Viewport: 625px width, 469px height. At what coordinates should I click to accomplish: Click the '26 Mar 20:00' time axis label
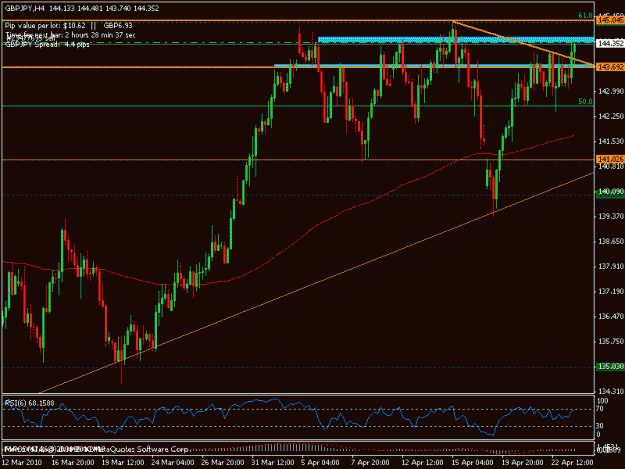(222, 462)
